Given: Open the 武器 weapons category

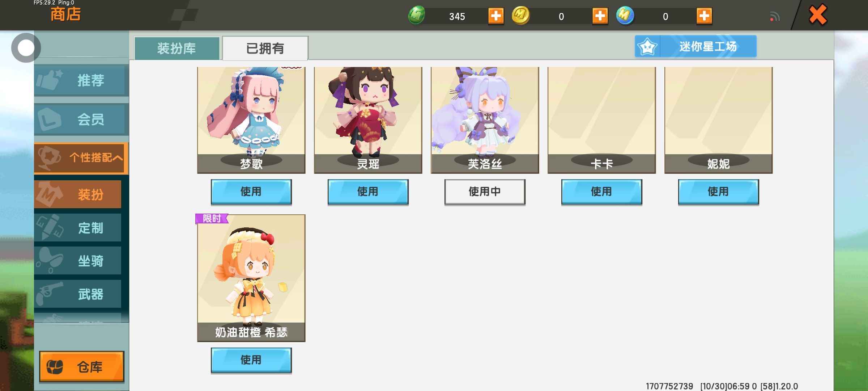Looking at the screenshot, I should click(78, 294).
